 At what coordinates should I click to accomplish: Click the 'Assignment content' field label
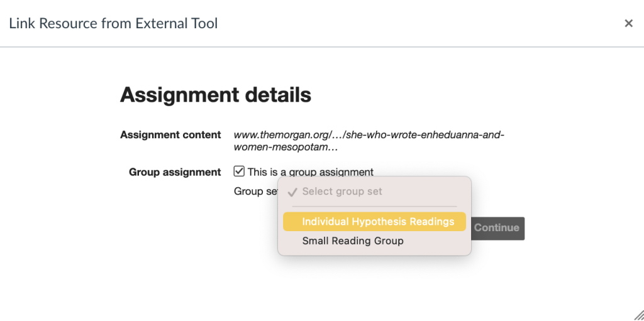pyautogui.click(x=170, y=135)
